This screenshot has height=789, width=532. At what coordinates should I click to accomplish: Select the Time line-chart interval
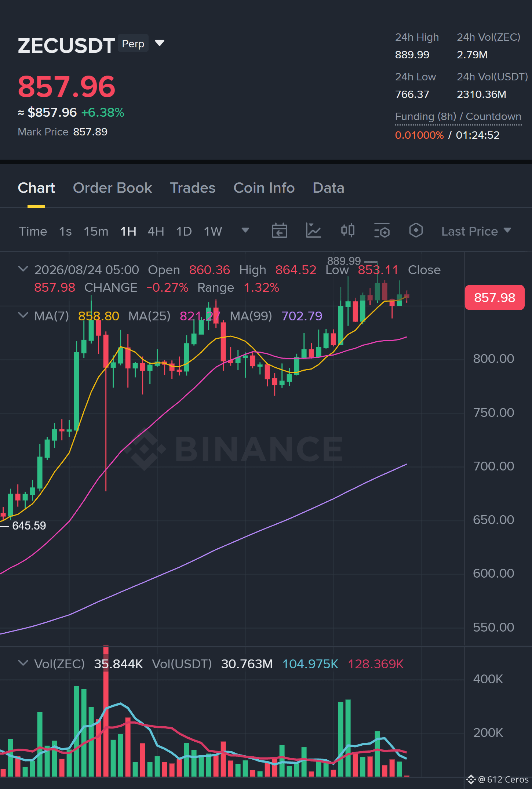pos(33,231)
